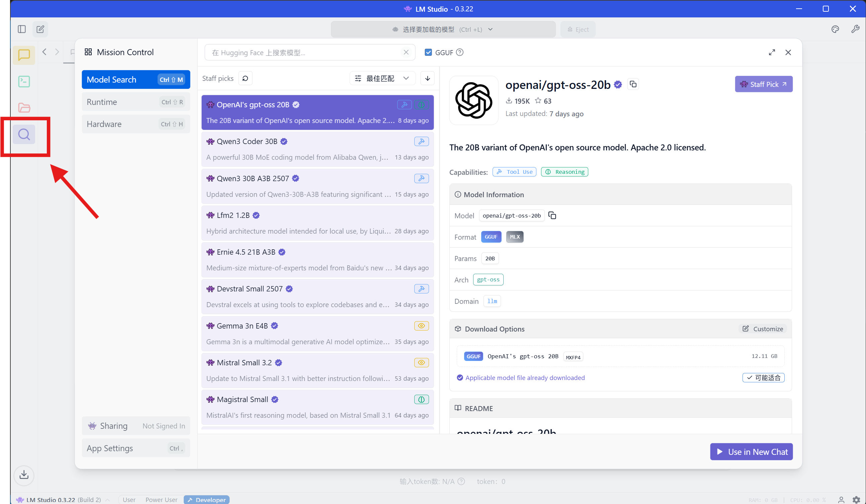866x504 pixels.
Task: Expand the 最佳匹配 sort dropdown
Action: 382,78
